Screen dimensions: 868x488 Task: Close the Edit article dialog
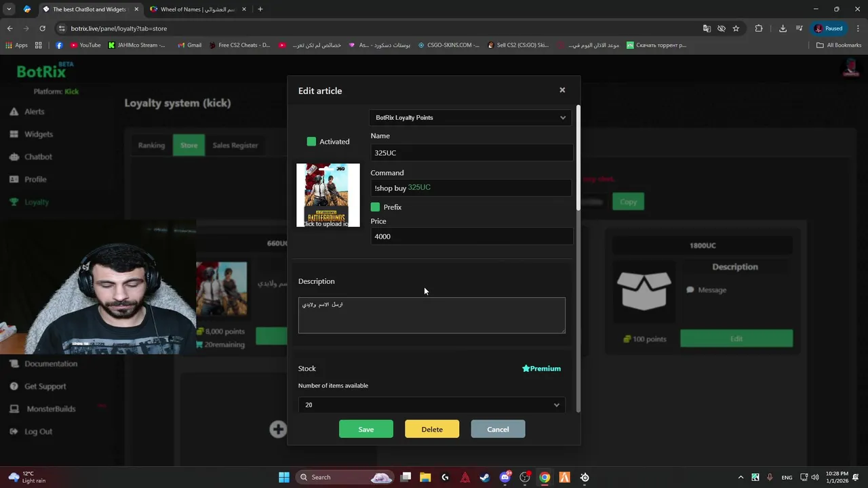point(562,90)
